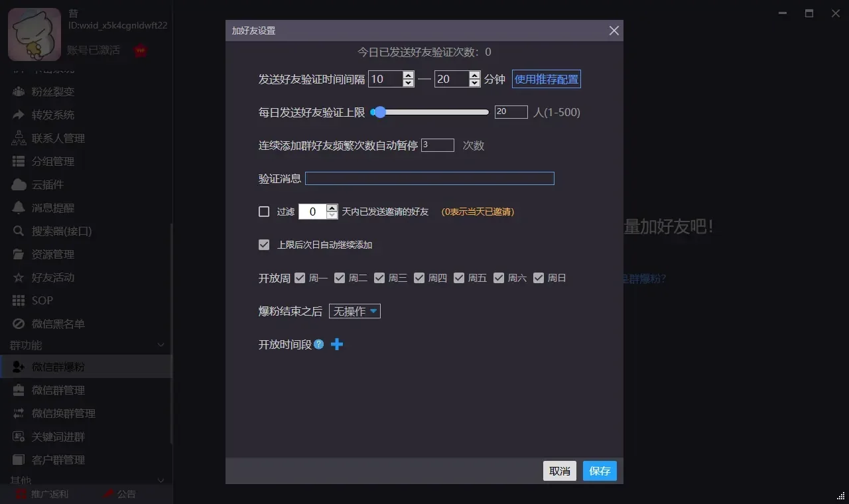This screenshot has height=504, width=849.
Task: Click the 资源管理 folder icon
Action: 19,255
